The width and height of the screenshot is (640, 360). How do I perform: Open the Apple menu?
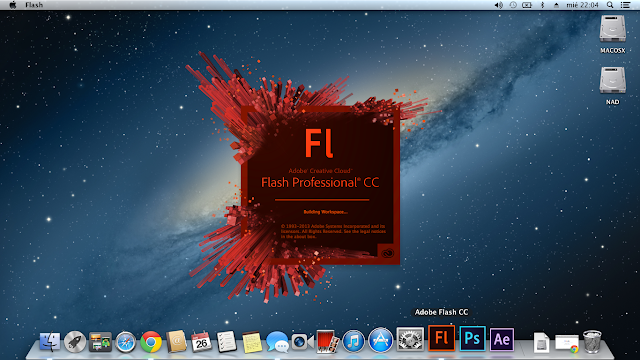click(13, 5)
